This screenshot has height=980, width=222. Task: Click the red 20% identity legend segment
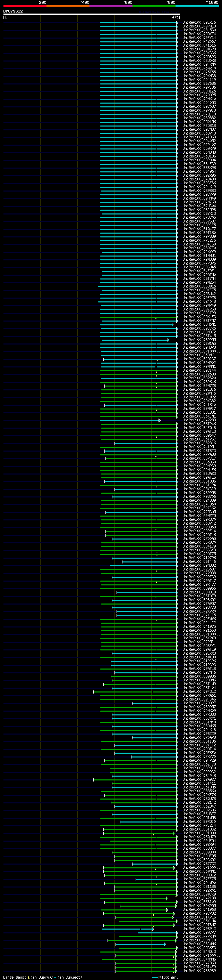(25, 6)
